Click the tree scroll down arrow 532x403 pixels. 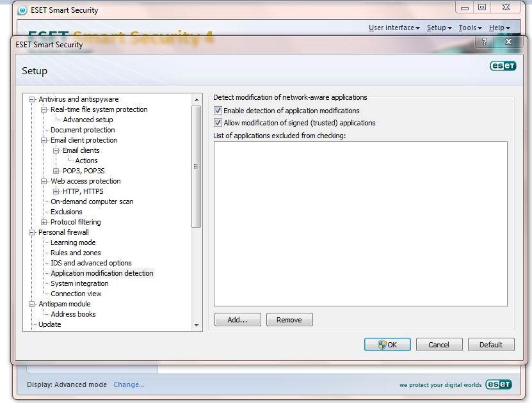pos(197,326)
